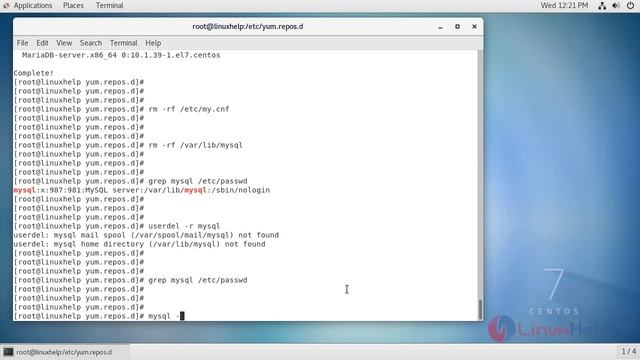Close the terminal window
This screenshot has width=640, height=360.
[x=474, y=27]
